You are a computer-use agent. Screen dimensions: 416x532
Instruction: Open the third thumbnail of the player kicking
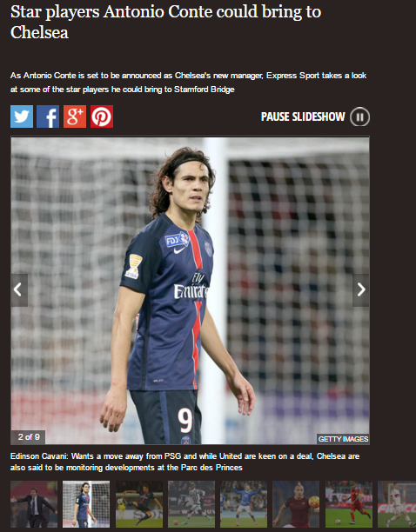pyautogui.click(x=139, y=504)
